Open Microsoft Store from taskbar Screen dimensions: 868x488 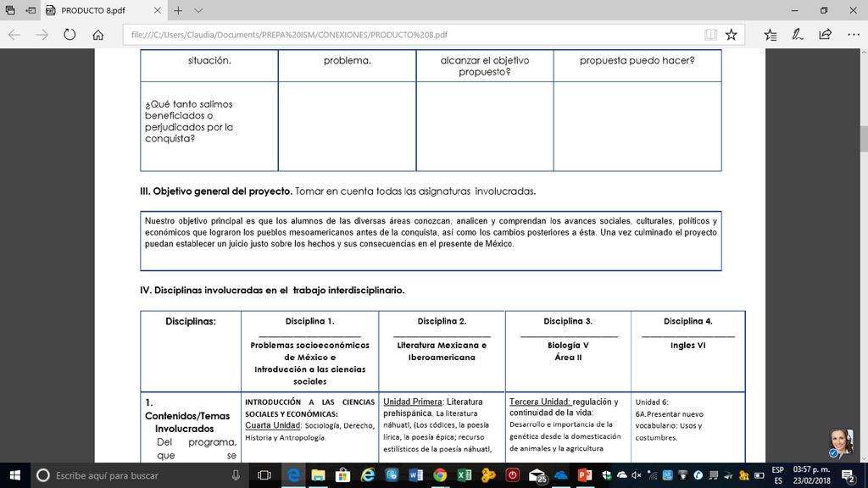point(342,475)
